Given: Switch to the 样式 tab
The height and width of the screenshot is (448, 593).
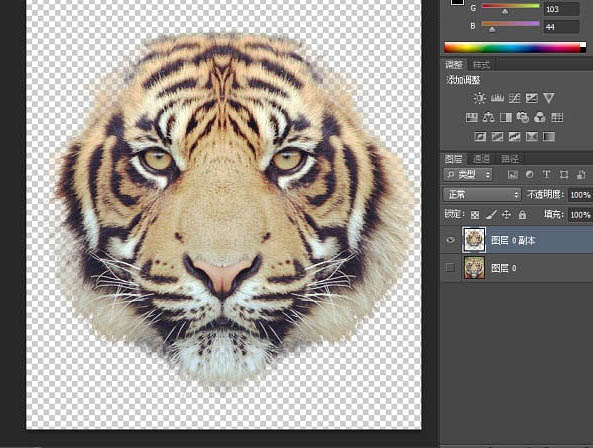Looking at the screenshot, I should [481, 65].
